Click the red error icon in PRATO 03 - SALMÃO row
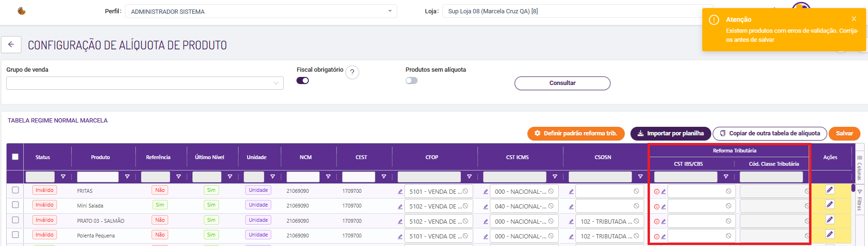Viewport: 868px width, 246px height. point(657,221)
